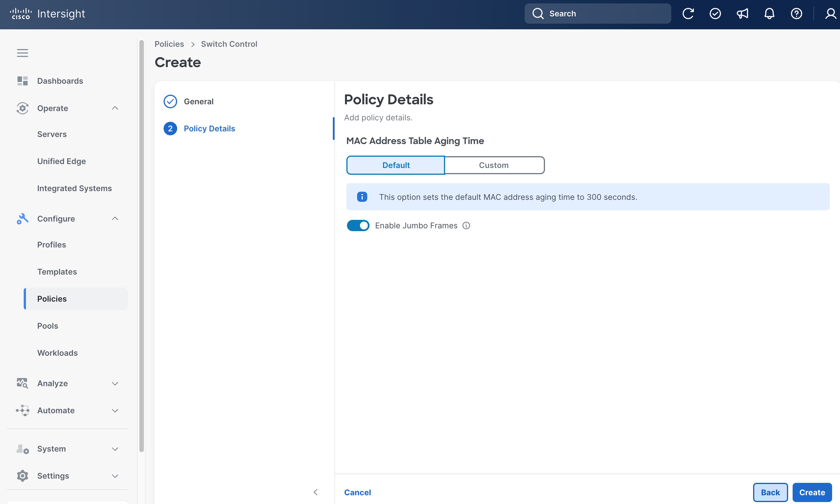Screen dimensions: 840x504
Task: Click the System section icon
Action: pos(23,449)
